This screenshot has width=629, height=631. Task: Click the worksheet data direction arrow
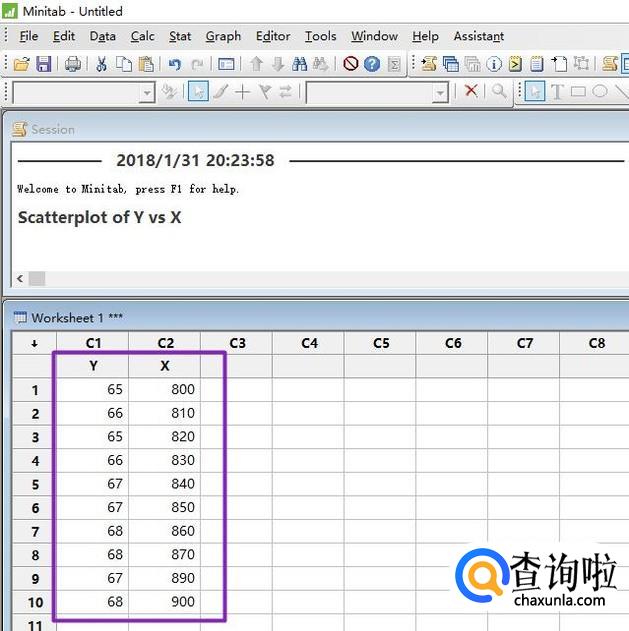point(34,343)
